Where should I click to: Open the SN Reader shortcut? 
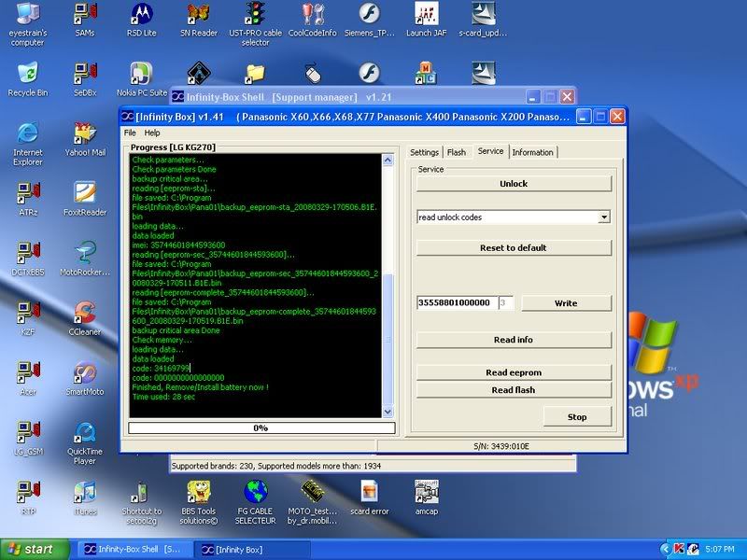(x=199, y=20)
